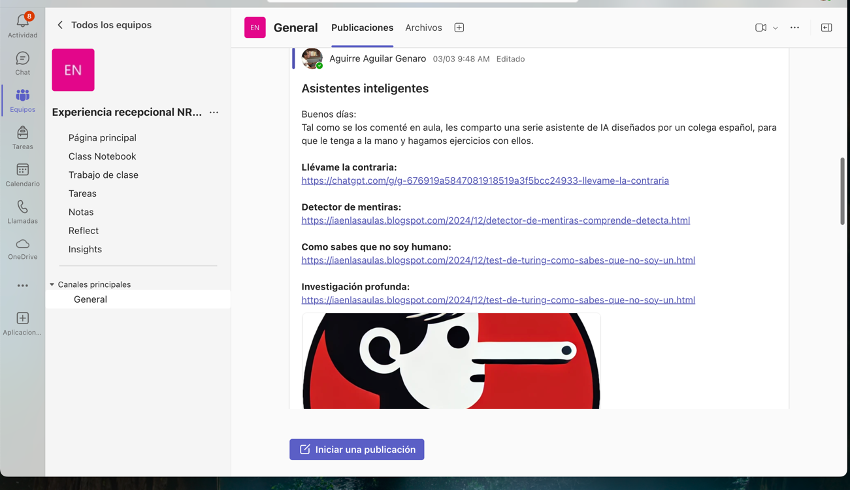Open Tareas from the left app bar
The height and width of the screenshot is (490, 850).
pos(22,134)
